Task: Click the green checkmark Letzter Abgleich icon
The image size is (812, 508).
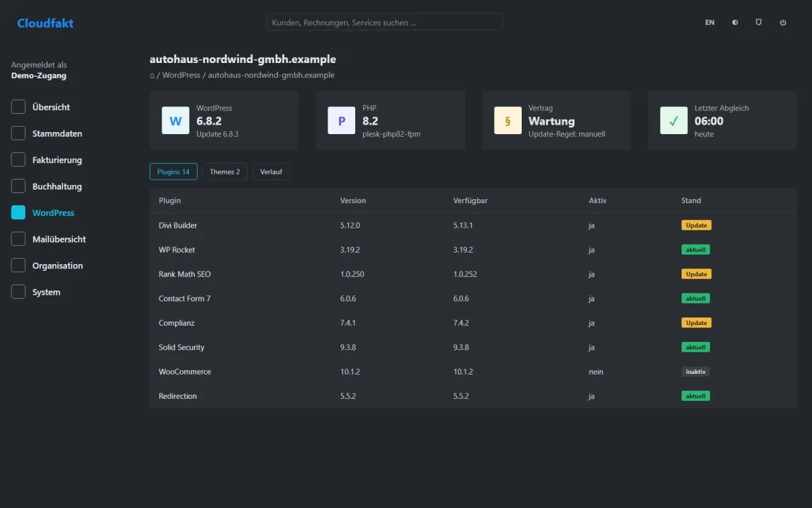Action: [674, 121]
